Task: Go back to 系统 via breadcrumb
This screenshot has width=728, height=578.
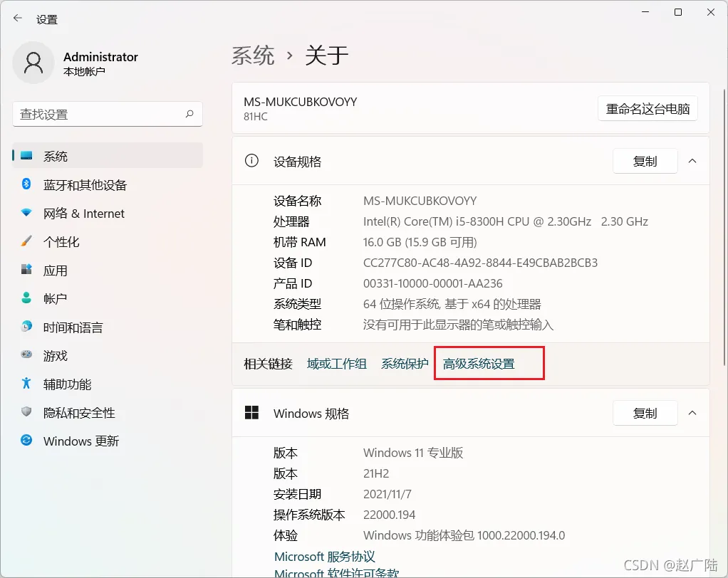Action: [x=253, y=56]
